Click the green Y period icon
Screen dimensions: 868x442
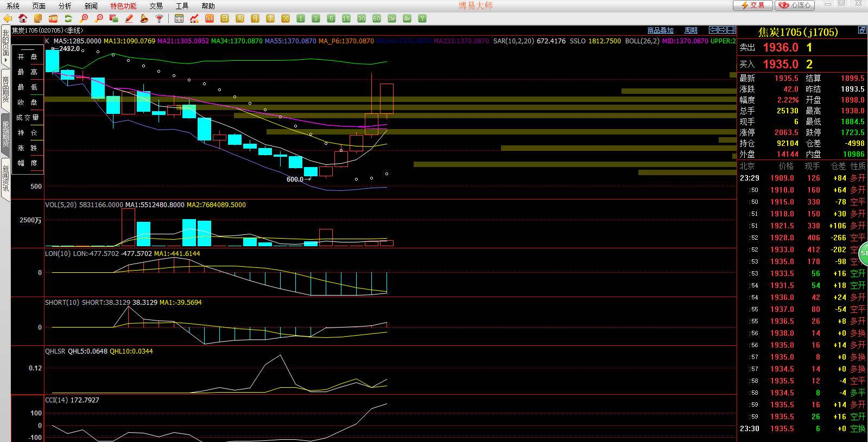(x=422, y=18)
